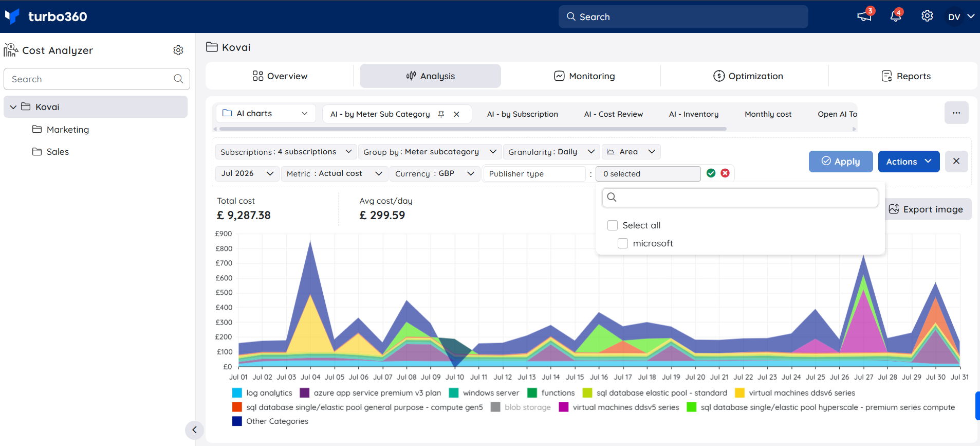Viewport: 980px width, 446px height.
Task: Open the Granularity Daily dropdown
Action: tap(551, 152)
